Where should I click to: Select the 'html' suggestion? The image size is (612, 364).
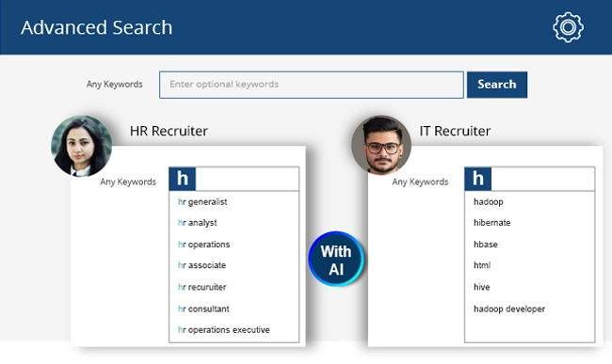(482, 265)
